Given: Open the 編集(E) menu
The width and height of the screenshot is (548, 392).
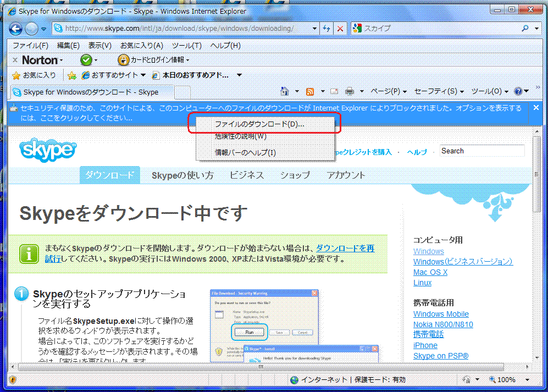Looking at the screenshot, I should (68, 46).
